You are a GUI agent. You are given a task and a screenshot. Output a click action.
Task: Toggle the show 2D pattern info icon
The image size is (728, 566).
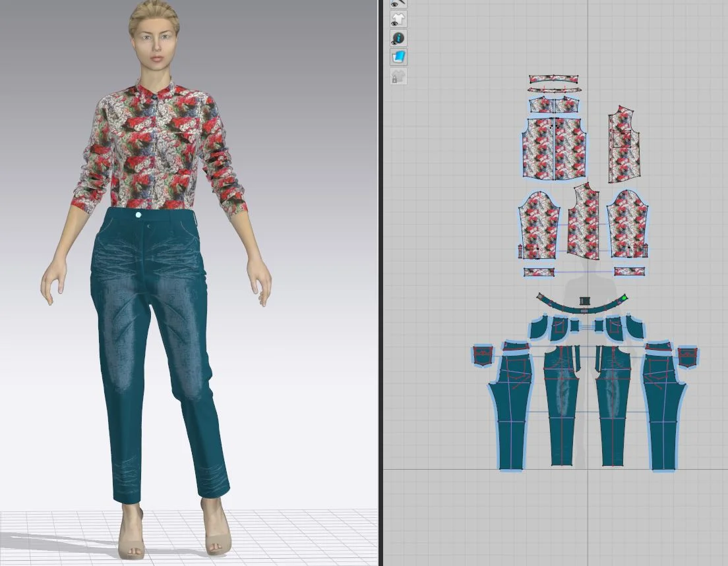[398, 38]
